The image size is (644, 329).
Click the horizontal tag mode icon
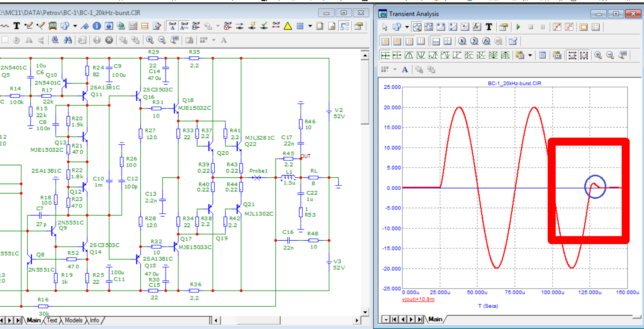coord(441,27)
